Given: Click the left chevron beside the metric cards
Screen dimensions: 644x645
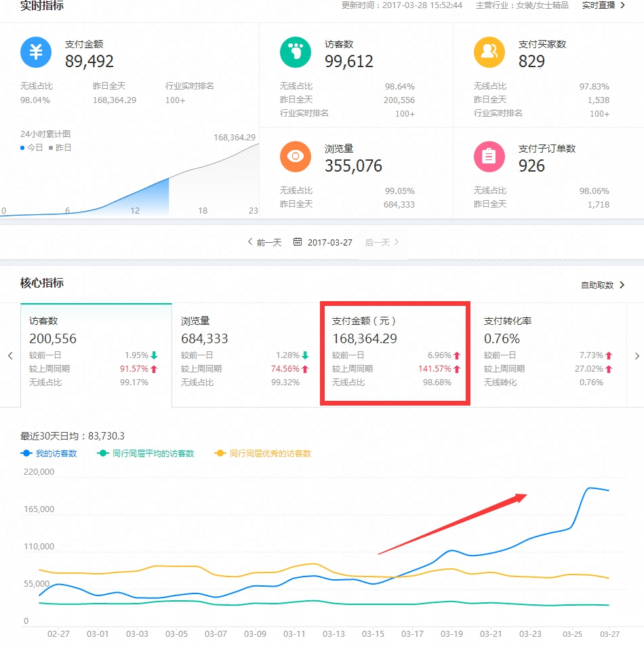Looking at the screenshot, I should [x=10, y=355].
